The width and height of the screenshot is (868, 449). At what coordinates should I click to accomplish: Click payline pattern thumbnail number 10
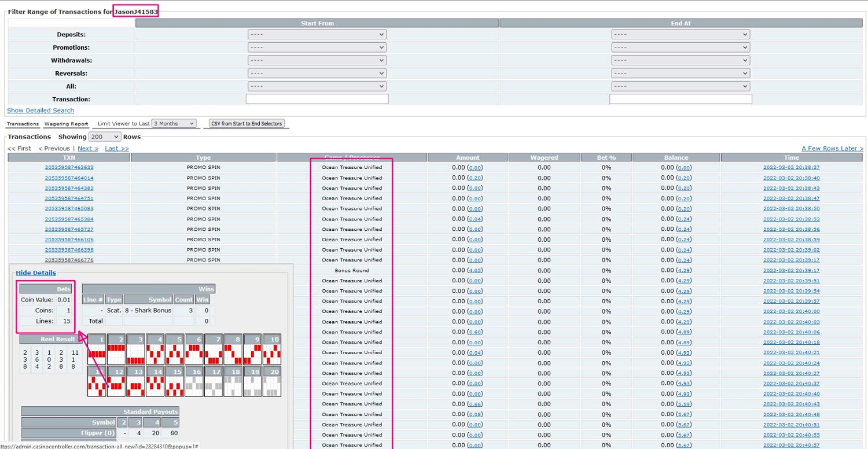(272, 349)
